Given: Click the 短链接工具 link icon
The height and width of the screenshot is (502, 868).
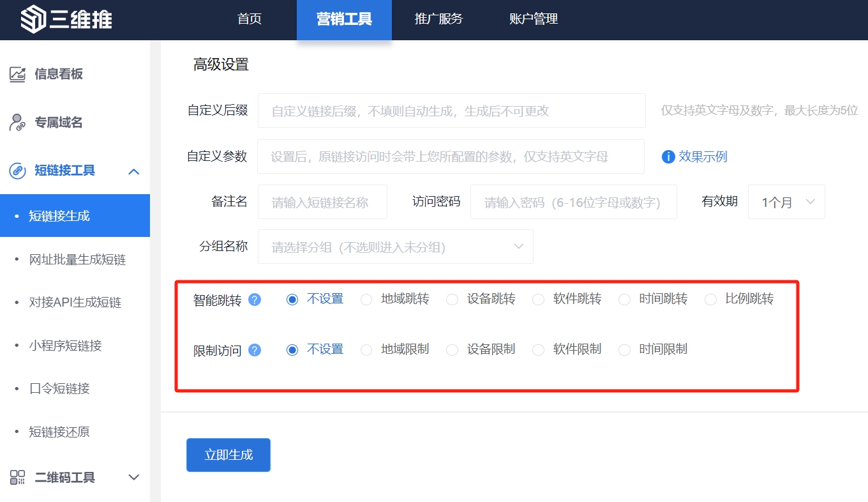Looking at the screenshot, I should point(17,171).
